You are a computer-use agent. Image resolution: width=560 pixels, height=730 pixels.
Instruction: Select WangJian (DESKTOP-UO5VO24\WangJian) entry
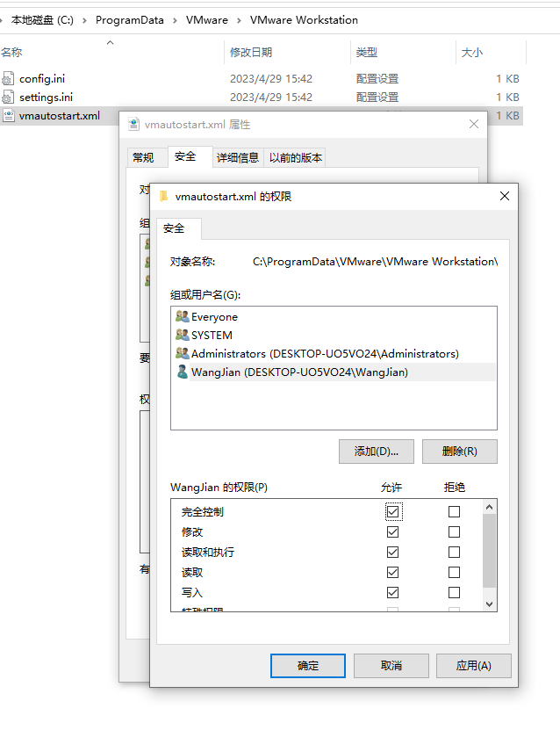point(299,372)
